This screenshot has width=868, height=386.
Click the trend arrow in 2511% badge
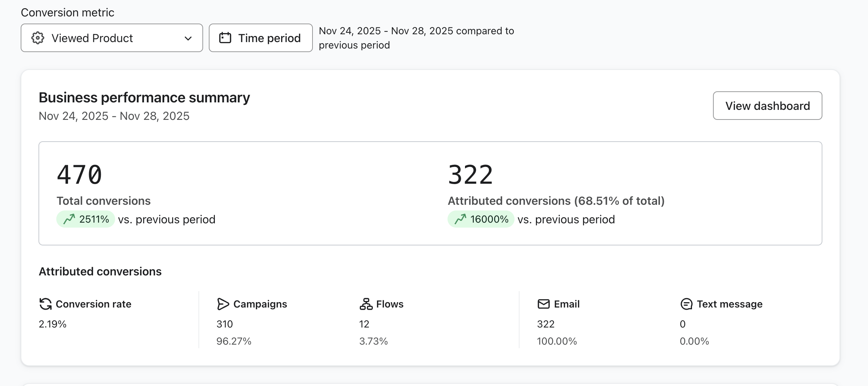click(x=69, y=219)
